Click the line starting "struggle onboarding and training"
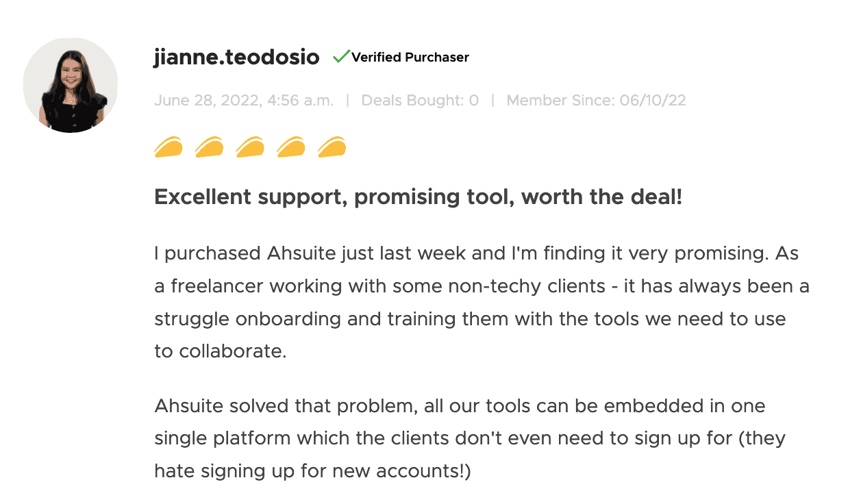This screenshot has height=504, width=848. 470,318
